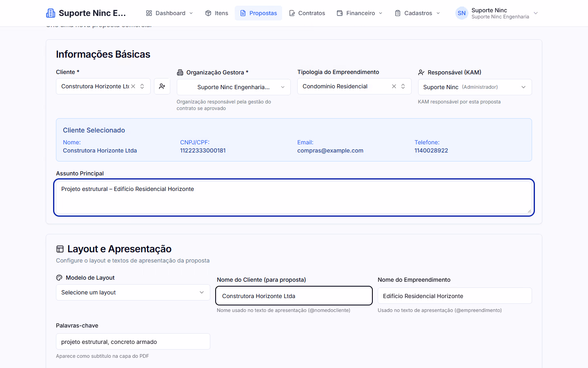Navigate to Contratos

[307, 13]
